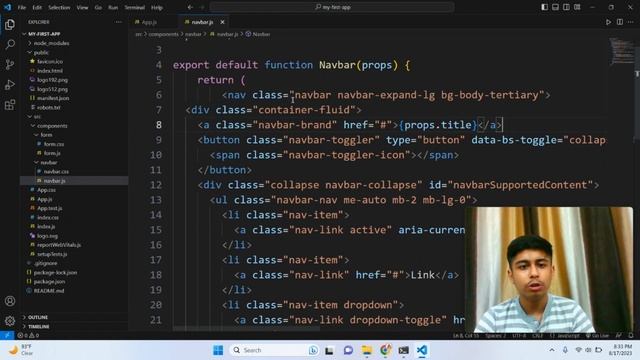Split the editor to the right
The image size is (640, 360).
tap(620, 22)
